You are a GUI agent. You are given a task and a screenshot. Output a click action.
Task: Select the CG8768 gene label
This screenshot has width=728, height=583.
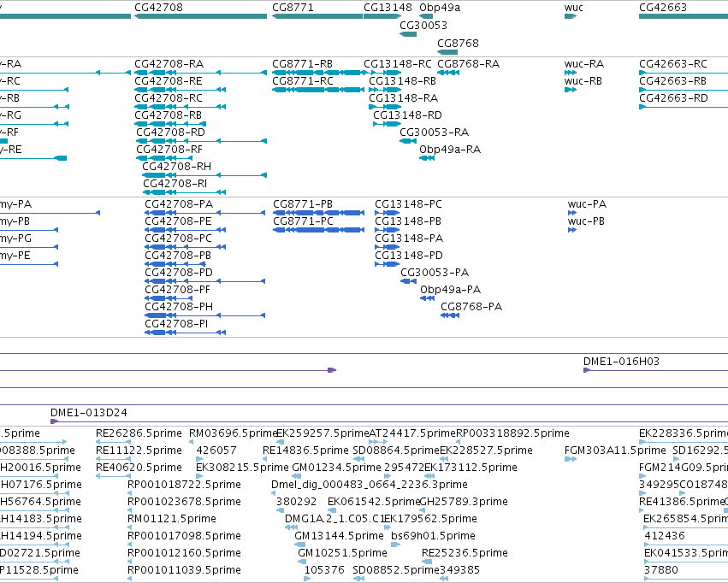point(458,43)
